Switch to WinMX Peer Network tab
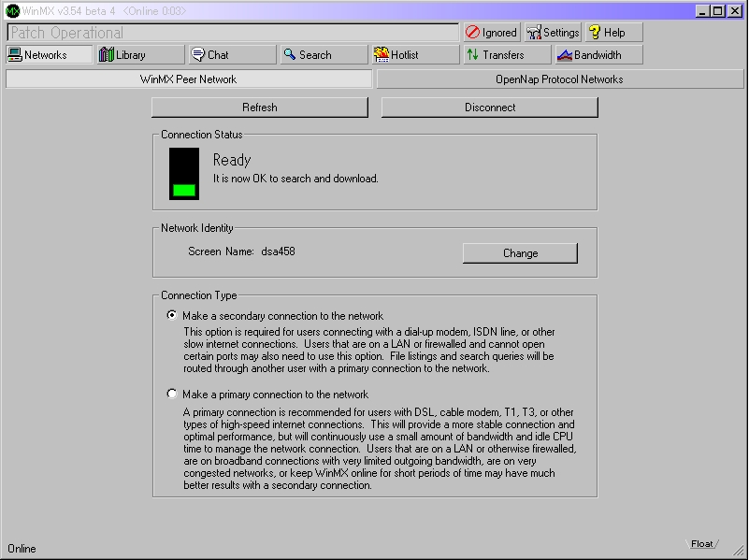Viewport: 749px width, 560px height. (189, 79)
